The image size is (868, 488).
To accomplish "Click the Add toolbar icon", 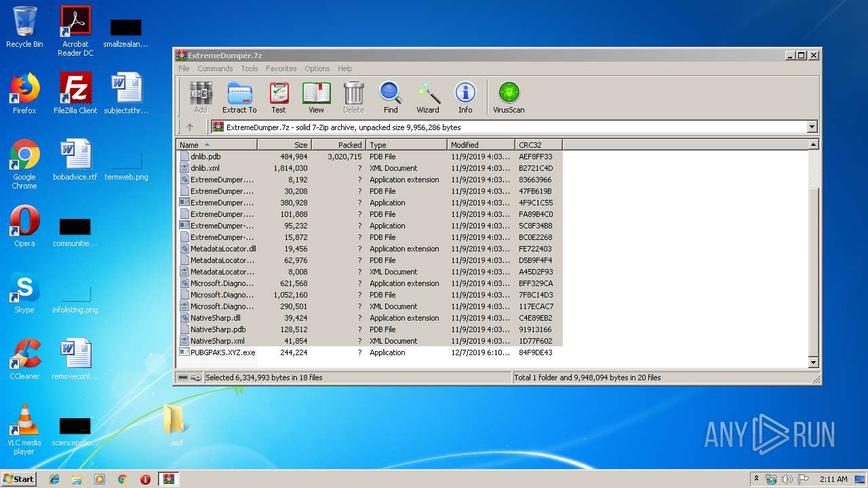I will click(x=201, y=98).
